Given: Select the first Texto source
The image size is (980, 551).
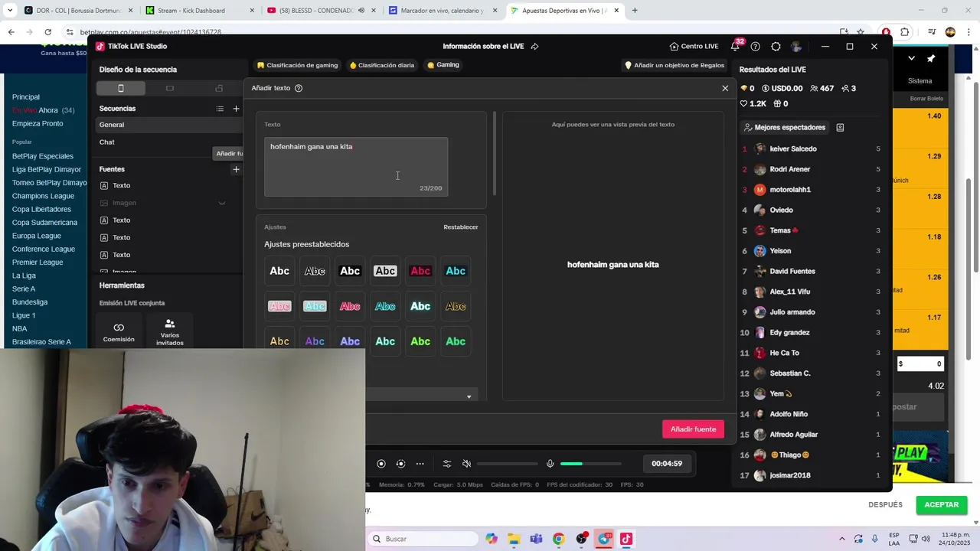Looking at the screenshot, I should click(168, 186).
